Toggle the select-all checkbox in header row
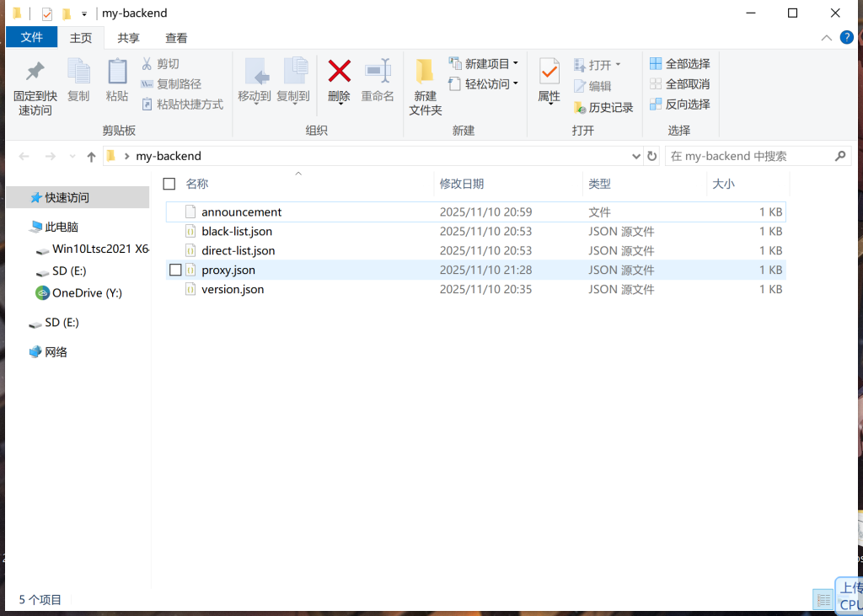The image size is (863, 616). (169, 184)
